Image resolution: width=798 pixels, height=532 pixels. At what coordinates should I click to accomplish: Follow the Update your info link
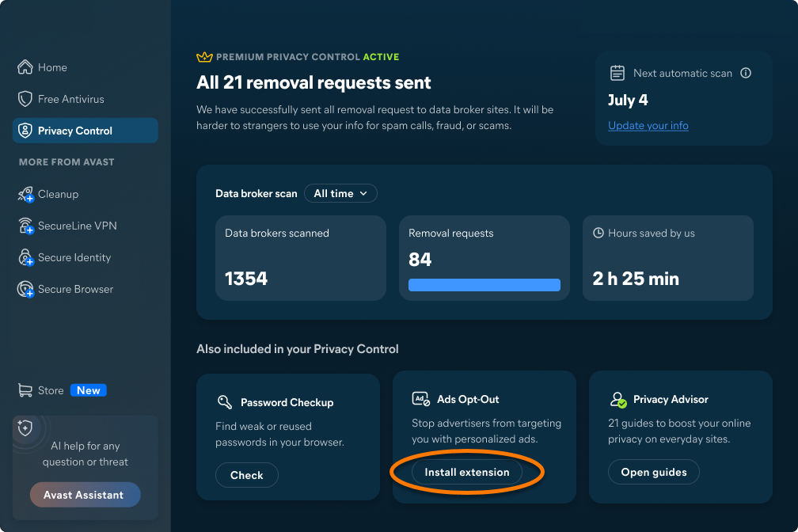[648, 125]
